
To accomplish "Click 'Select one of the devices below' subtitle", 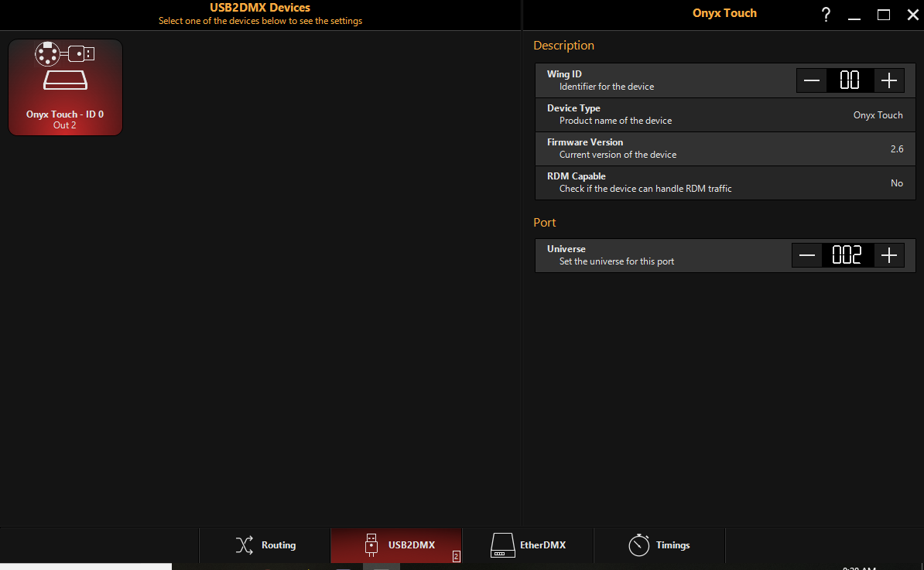I will [x=261, y=21].
